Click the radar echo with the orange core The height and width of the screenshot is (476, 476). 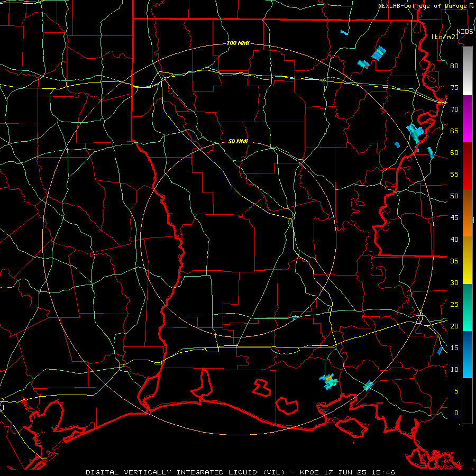[x=329, y=381]
